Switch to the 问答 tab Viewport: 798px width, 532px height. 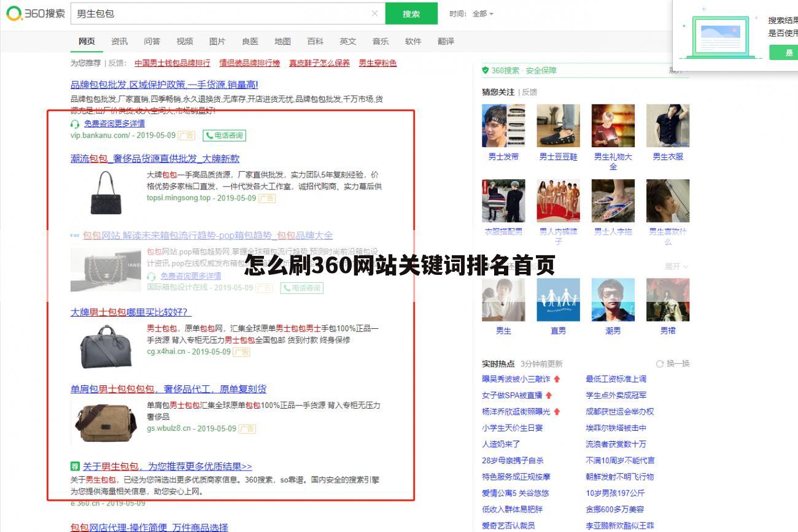point(152,41)
